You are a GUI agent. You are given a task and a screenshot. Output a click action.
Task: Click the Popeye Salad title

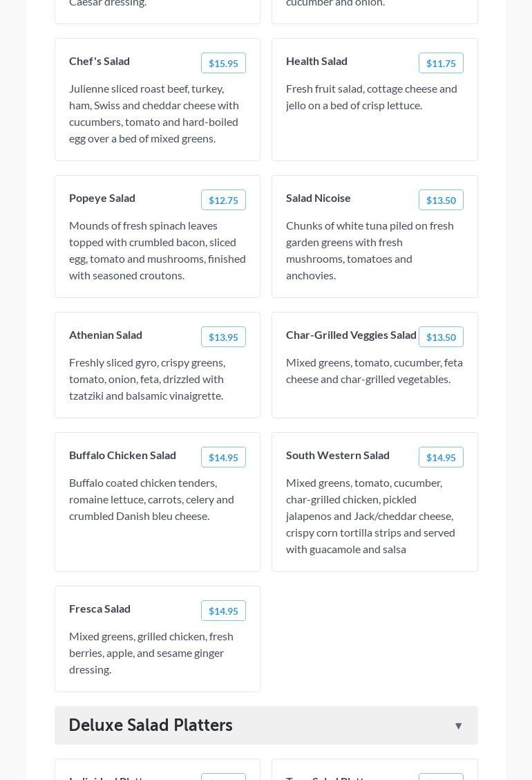[x=102, y=198]
